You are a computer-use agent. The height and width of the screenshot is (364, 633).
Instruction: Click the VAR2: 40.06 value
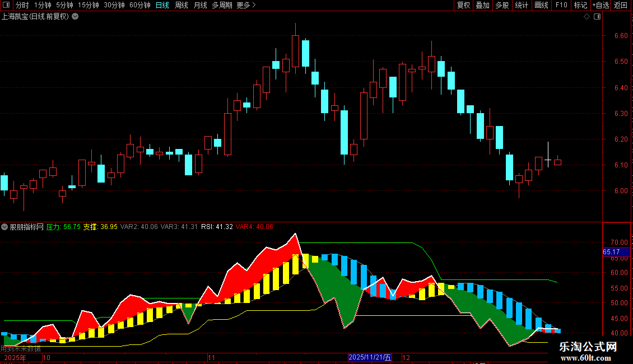coord(139,227)
